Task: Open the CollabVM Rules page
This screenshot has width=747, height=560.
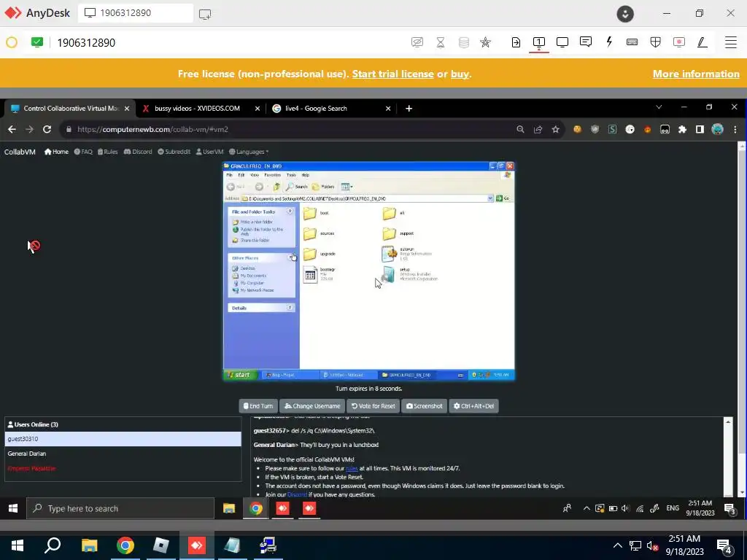Action: pyautogui.click(x=108, y=152)
